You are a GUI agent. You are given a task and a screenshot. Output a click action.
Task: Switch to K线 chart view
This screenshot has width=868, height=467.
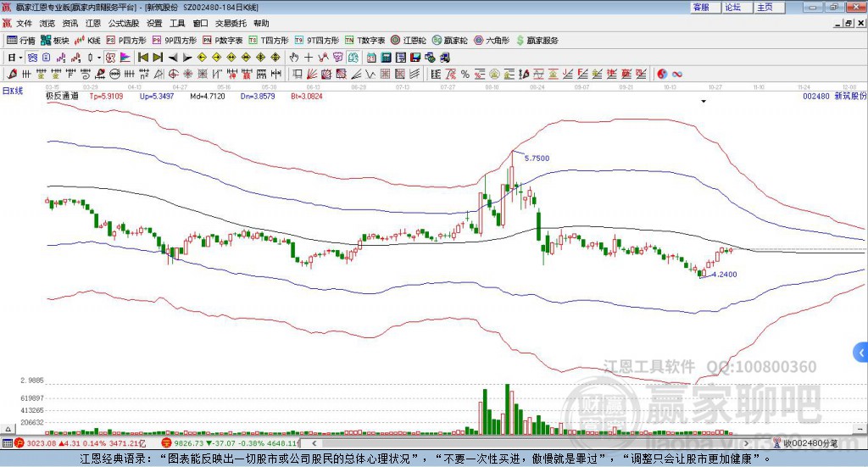tap(87, 41)
